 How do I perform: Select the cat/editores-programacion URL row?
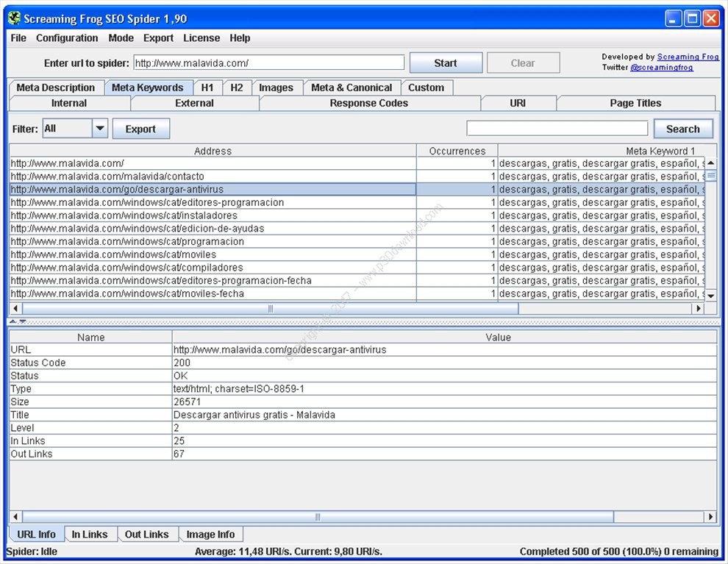pyautogui.click(x=357, y=202)
